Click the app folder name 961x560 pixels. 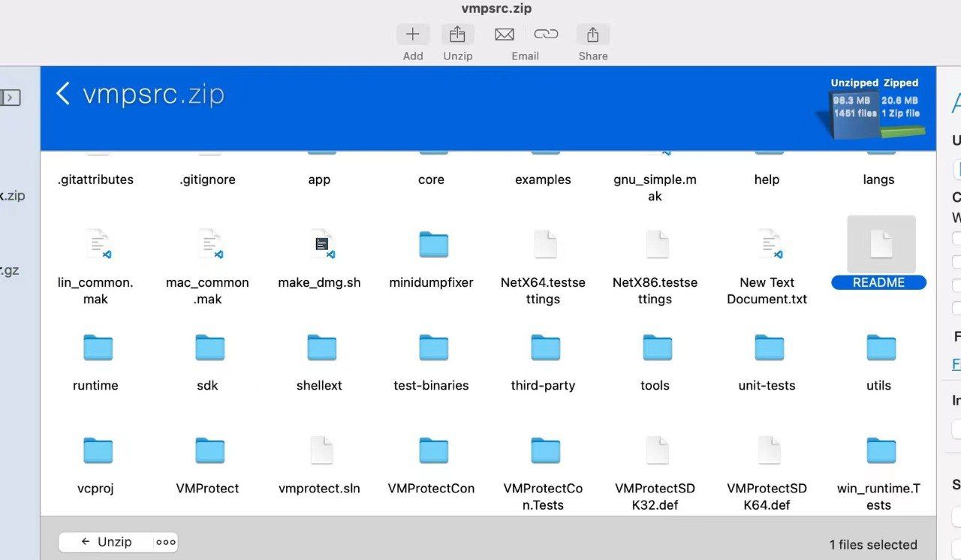tap(319, 180)
